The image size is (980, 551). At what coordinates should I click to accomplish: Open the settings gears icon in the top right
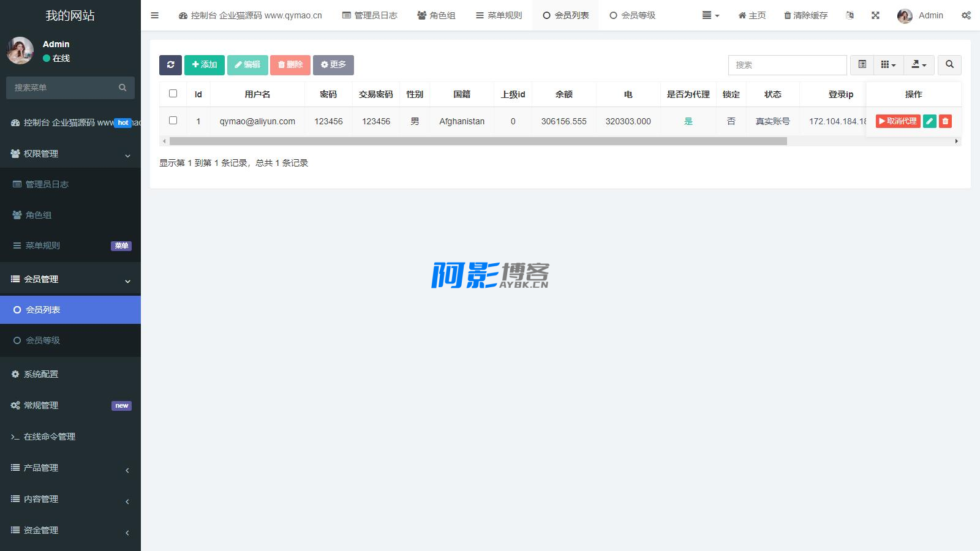966,15
